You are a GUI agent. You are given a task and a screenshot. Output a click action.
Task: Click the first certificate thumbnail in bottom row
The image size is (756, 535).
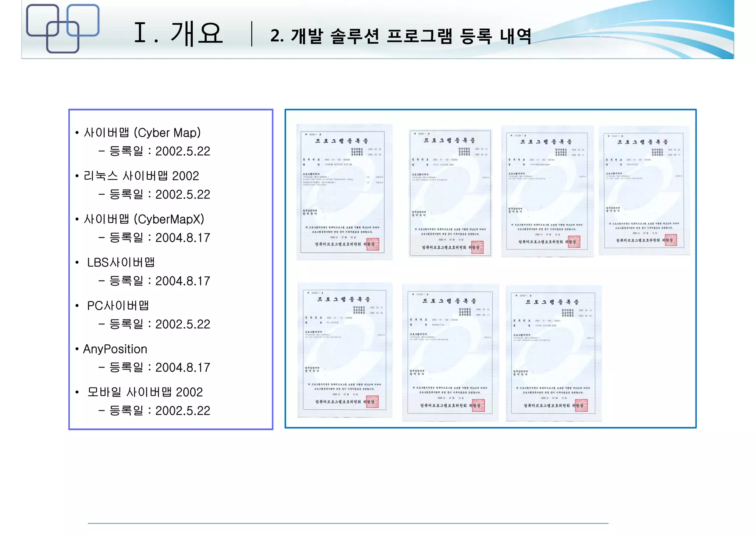pos(345,350)
